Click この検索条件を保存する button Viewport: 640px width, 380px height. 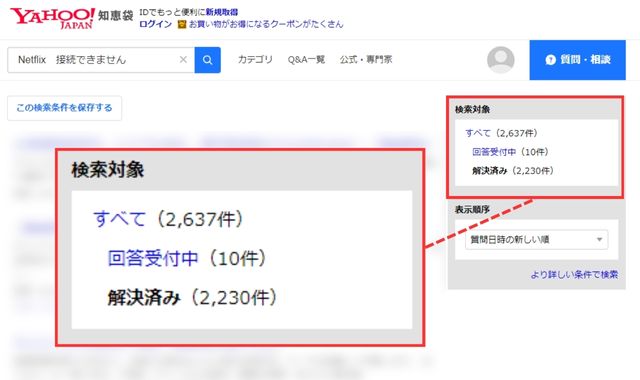(64, 108)
